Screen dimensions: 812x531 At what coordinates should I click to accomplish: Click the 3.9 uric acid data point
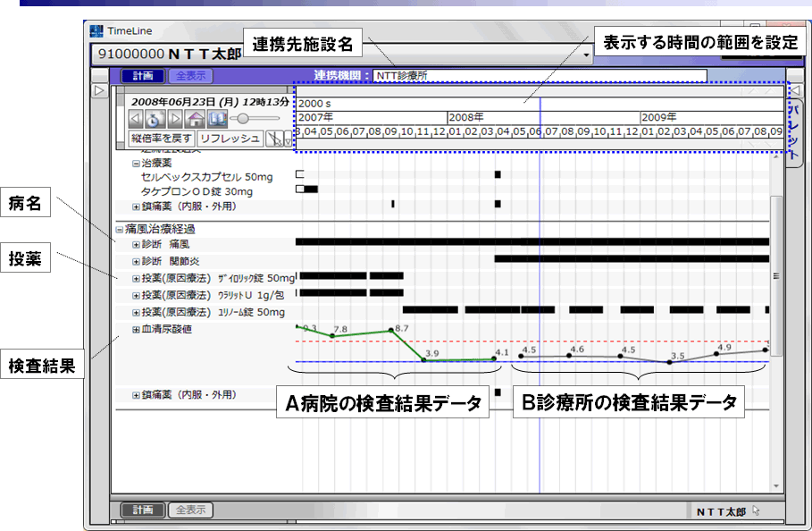(x=424, y=360)
